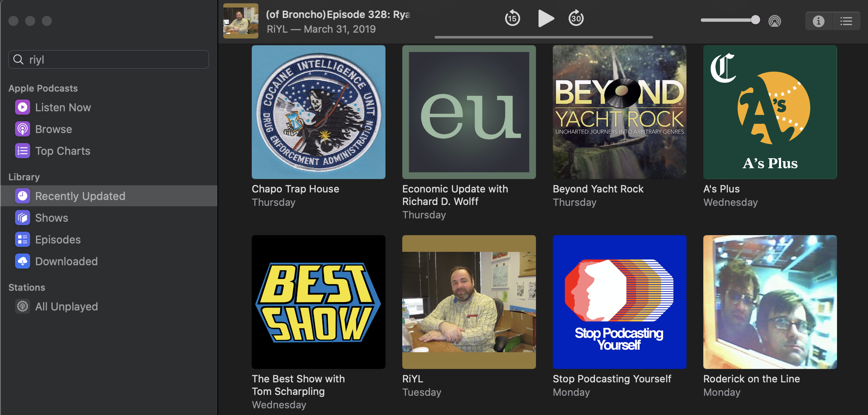
Task: Open the Beyond Yacht Rock title link
Action: coord(598,189)
